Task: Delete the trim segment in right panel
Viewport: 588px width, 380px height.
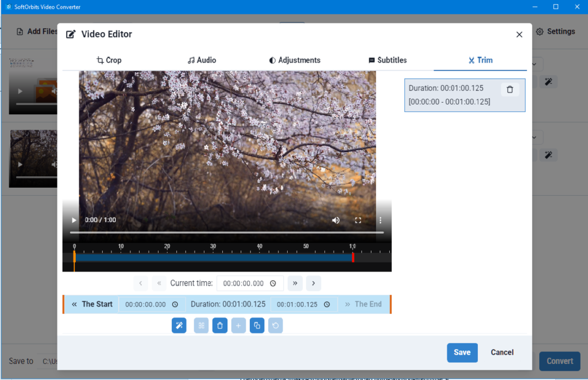Action: click(x=510, y=90)
